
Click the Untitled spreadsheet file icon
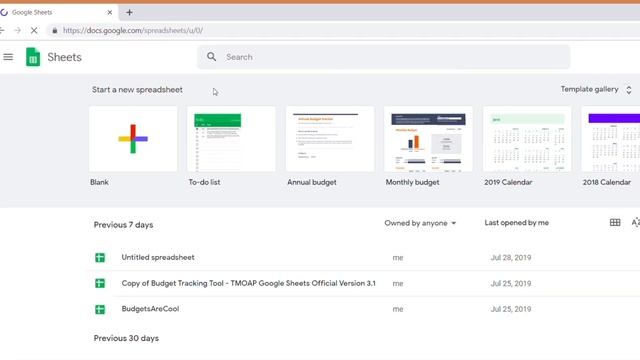click(x=100, y=258)
